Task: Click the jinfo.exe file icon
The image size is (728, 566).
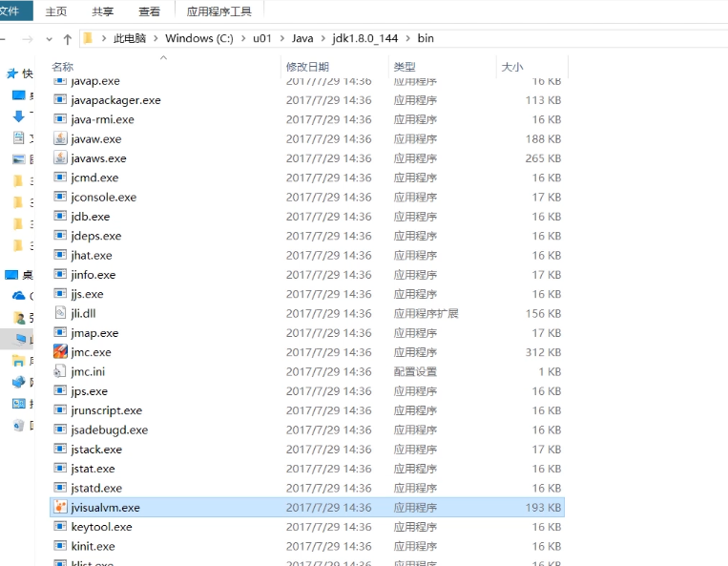Action: click(60, 274)
